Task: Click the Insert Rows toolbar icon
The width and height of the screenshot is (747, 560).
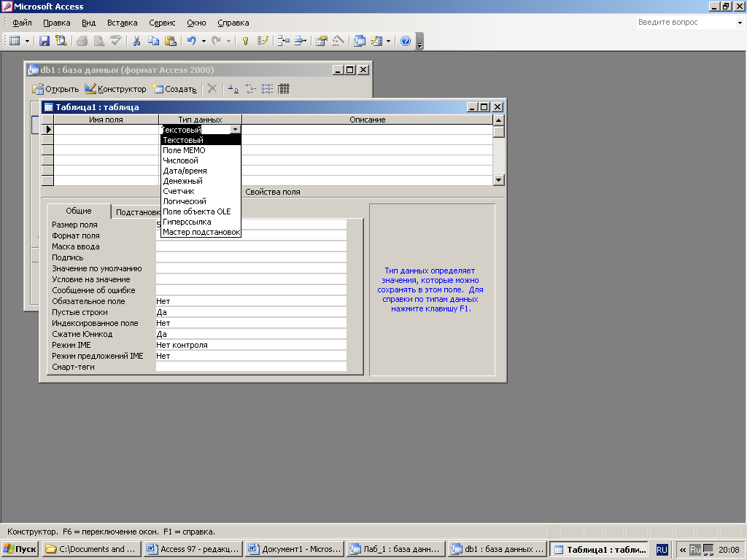Action: [x=284, y=41]
